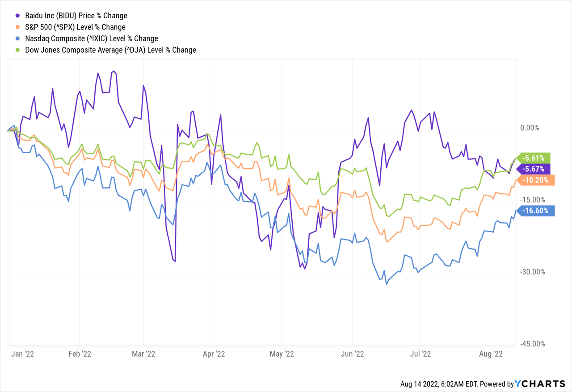572x392 pixels.
Task: Click the green -5.61% value tag
Action: point(534,158)
